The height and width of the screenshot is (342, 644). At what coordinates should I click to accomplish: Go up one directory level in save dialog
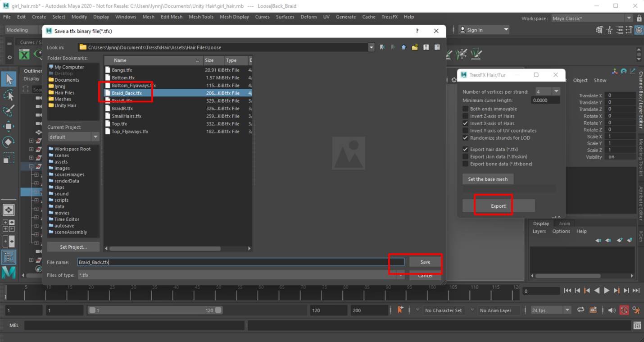(404, 47)
